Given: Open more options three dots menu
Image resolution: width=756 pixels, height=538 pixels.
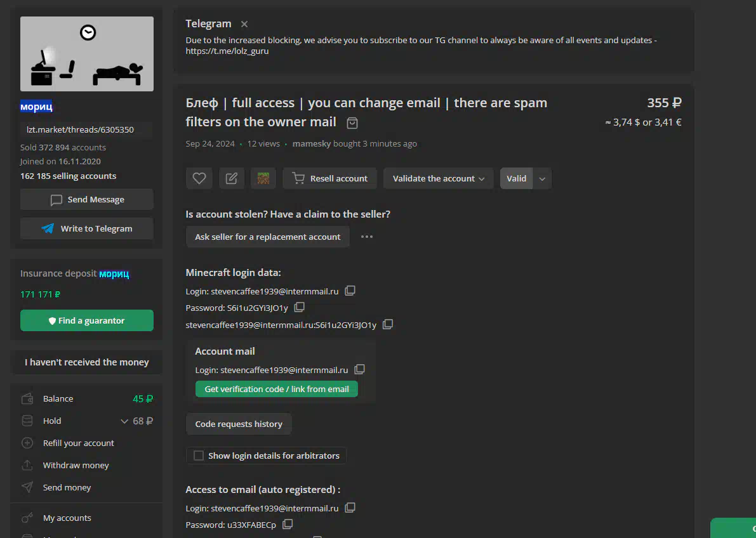Looking at the screenshot, I should point(367,237).
